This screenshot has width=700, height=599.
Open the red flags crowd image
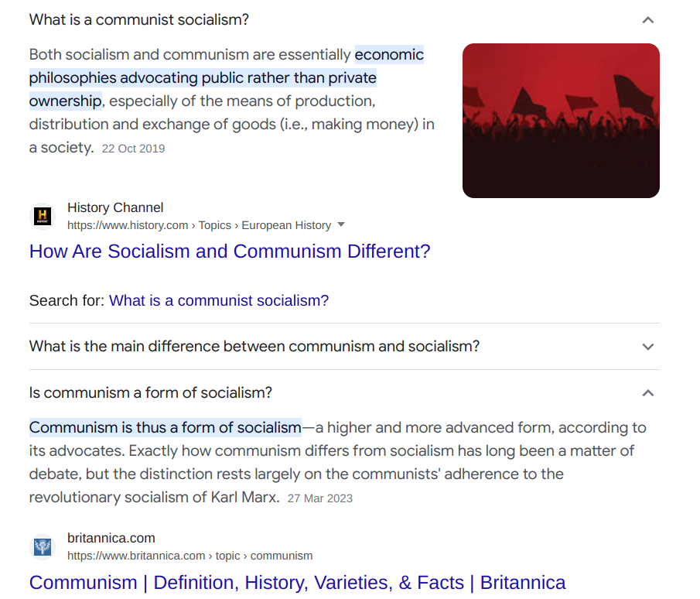pos(561,121)
